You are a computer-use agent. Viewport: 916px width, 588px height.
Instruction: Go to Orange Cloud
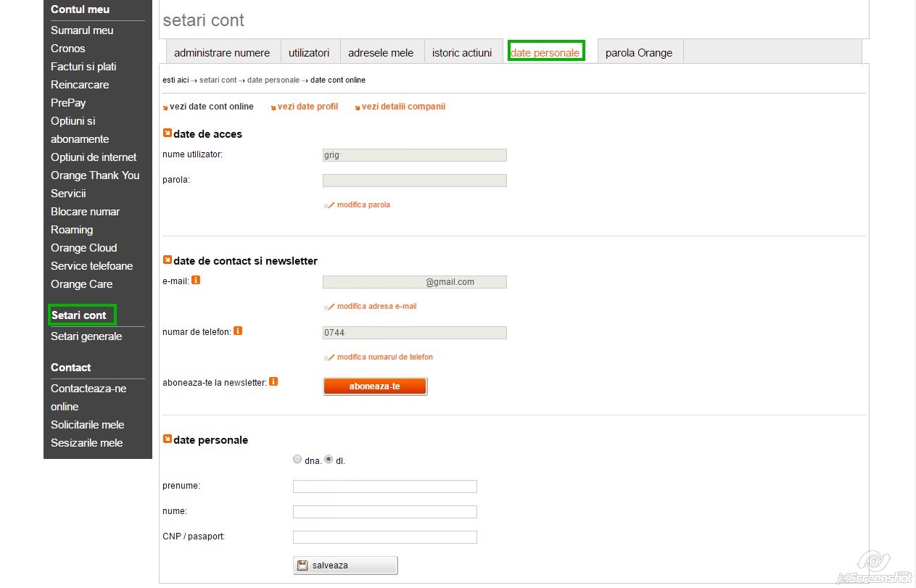[x=84, y=248]
